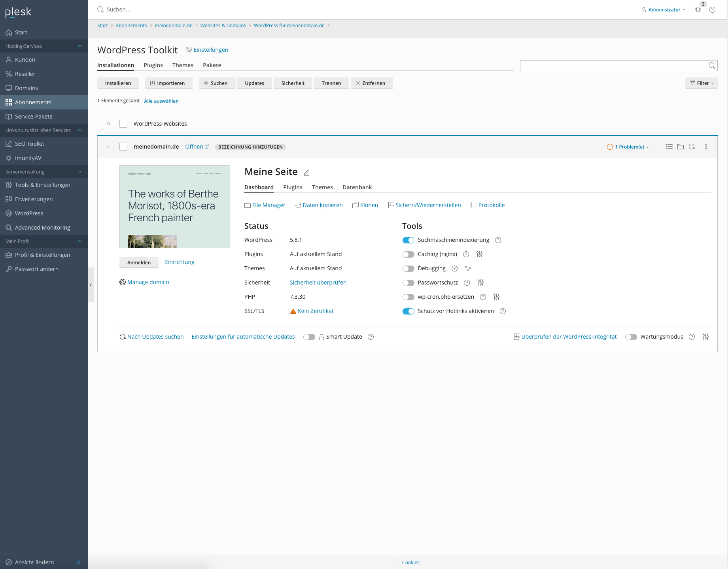The height and width of the screenshot is (569, 728).
Task: Open the Wartungsmodus settings sliders icon
Action: (x=706, y=337)
